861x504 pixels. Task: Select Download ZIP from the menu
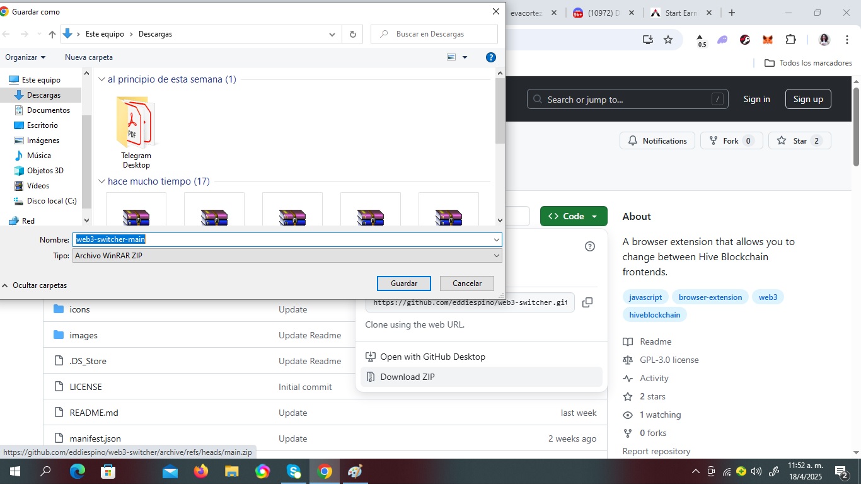407,377
